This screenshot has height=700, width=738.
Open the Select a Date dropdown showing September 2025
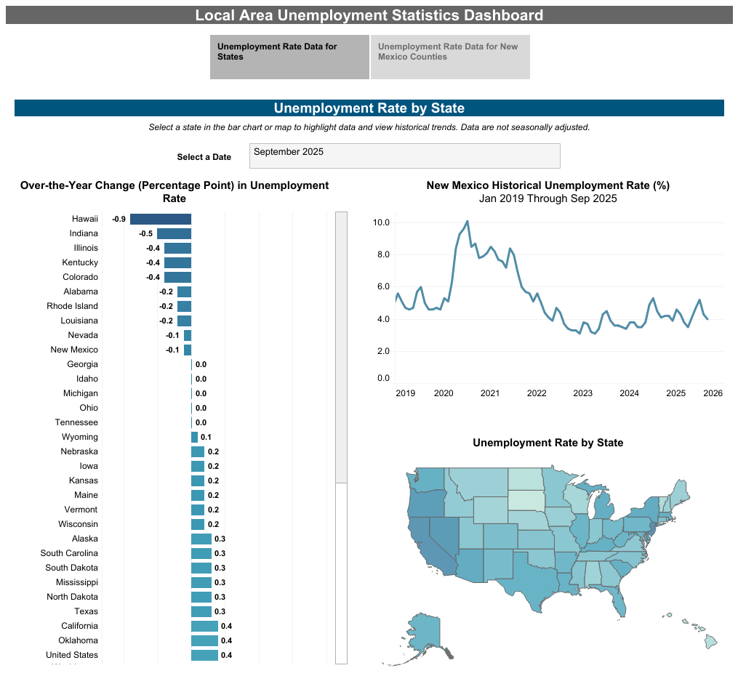404,156
